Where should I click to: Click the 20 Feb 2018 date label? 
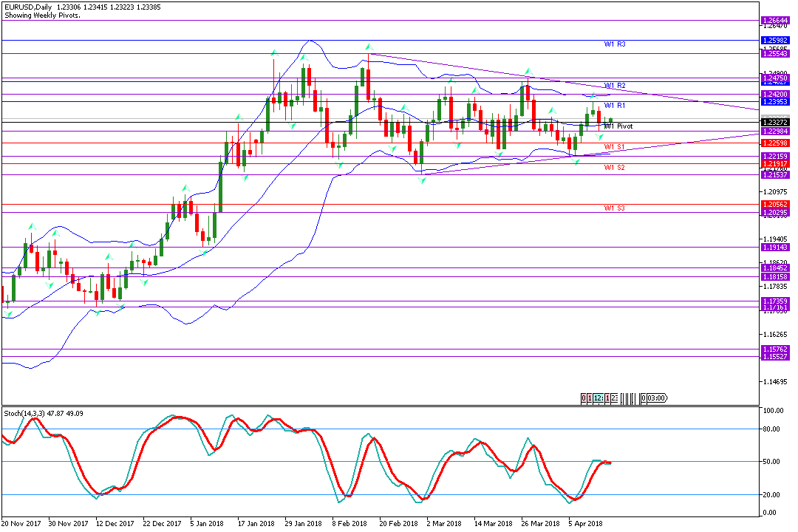click(398, 523)
